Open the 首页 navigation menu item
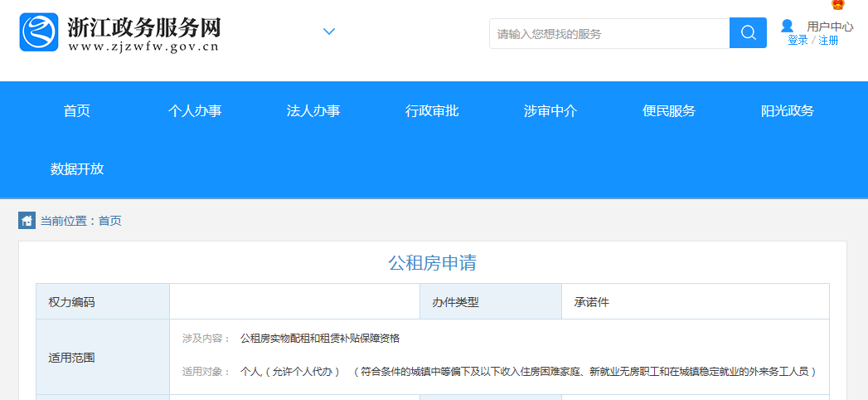This screenshot has height=400, width=868. [x=77, y=111]
